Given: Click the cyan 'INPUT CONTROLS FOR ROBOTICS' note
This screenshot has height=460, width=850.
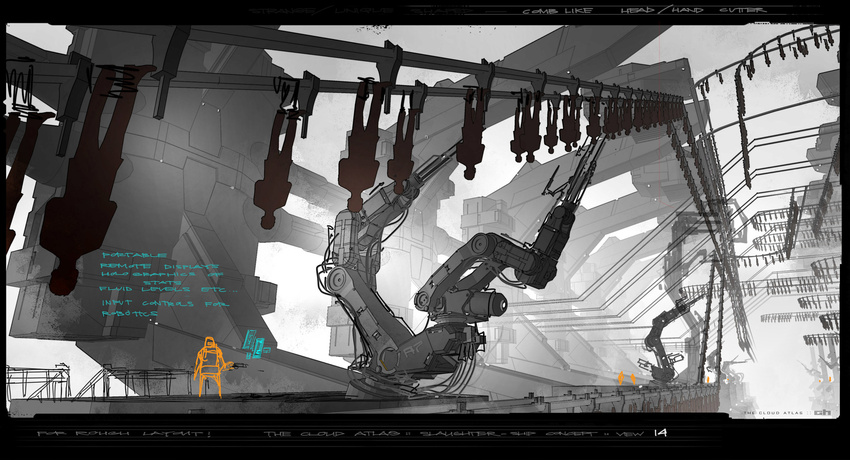Looking at the screenshot, I should click(x=165, y=308).
